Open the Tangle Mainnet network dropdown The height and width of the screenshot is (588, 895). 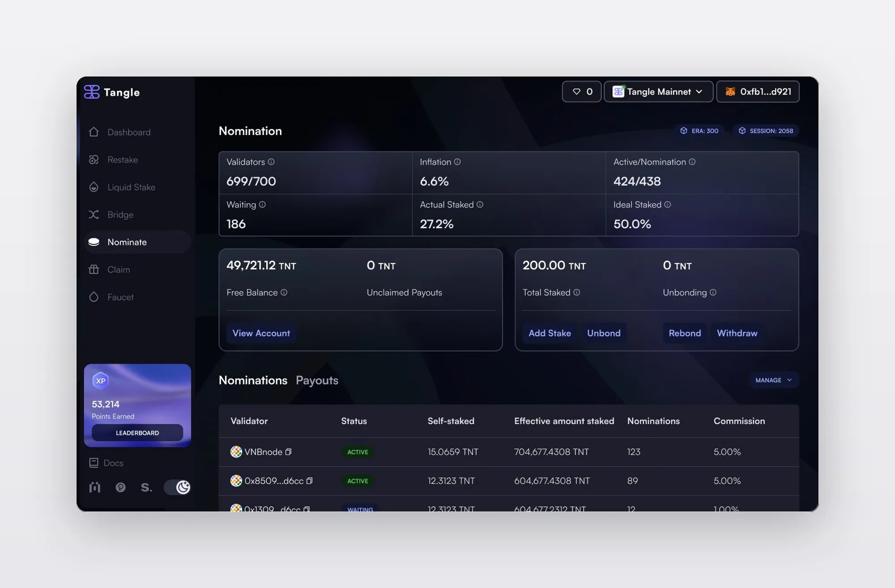click(x=658, y=92)
